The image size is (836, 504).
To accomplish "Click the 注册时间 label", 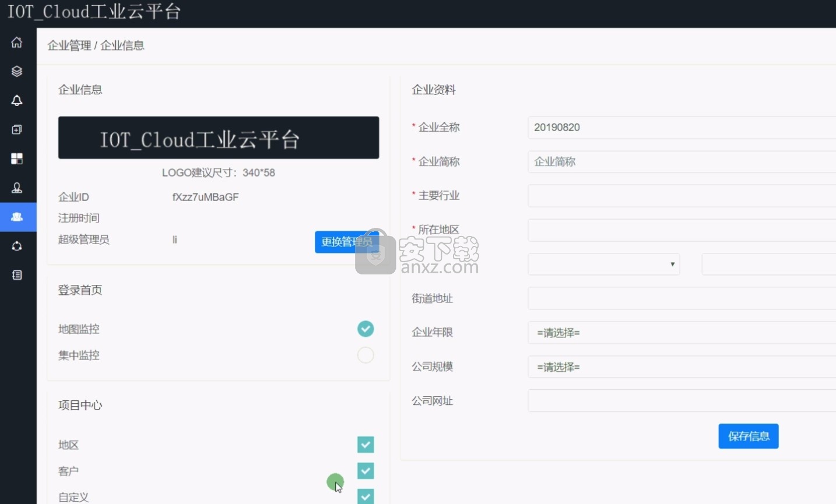I will point(79,218).
